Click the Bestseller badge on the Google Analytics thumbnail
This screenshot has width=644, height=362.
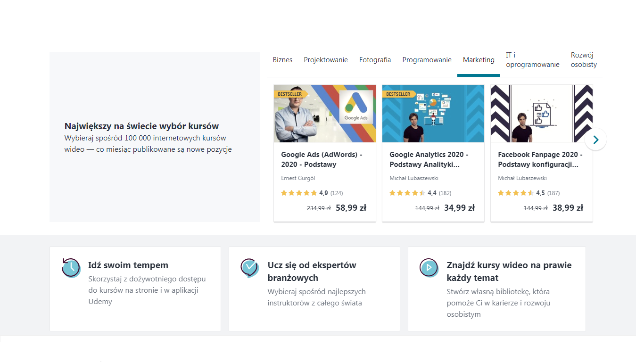[399, 94]
